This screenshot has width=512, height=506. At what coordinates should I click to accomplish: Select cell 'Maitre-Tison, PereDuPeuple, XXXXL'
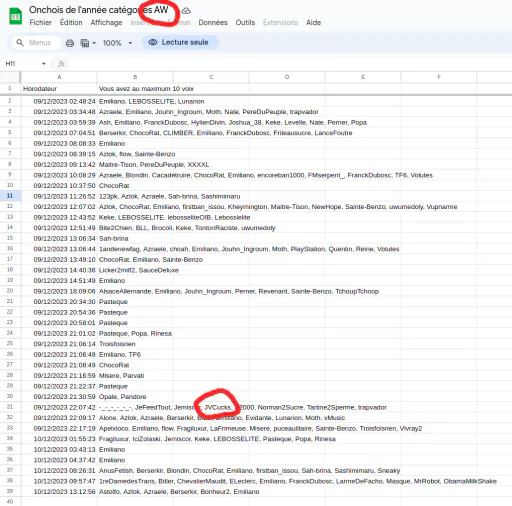click(x=154, y=165)
